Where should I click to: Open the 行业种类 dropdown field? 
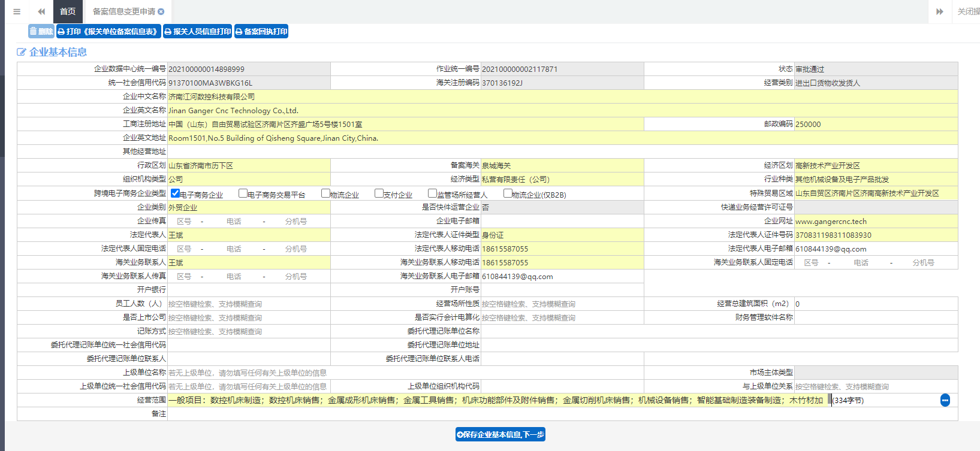pos(876,179)
